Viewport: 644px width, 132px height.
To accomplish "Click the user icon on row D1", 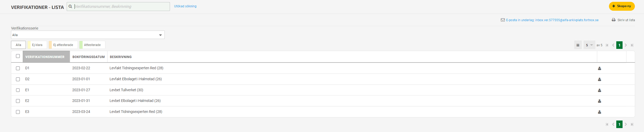I will coord(600,68).
